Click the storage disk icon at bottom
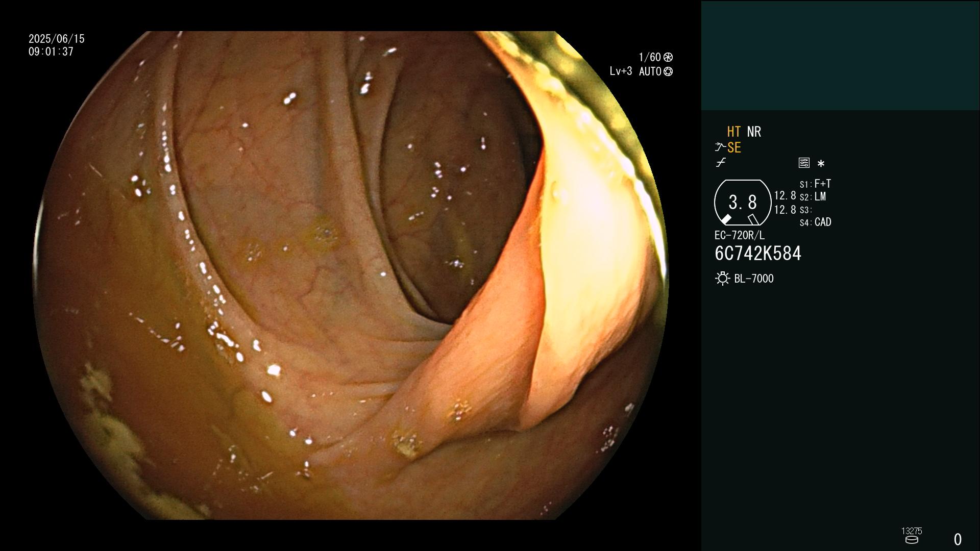Viewport: 980px width, 551px height. click(912, 540)
